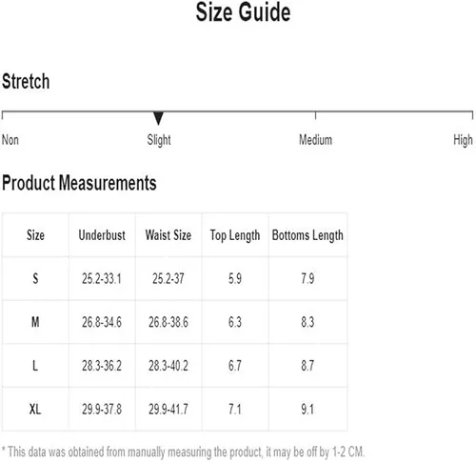Select the size XL row label
476x462 pixels.
tap(35, 409)
